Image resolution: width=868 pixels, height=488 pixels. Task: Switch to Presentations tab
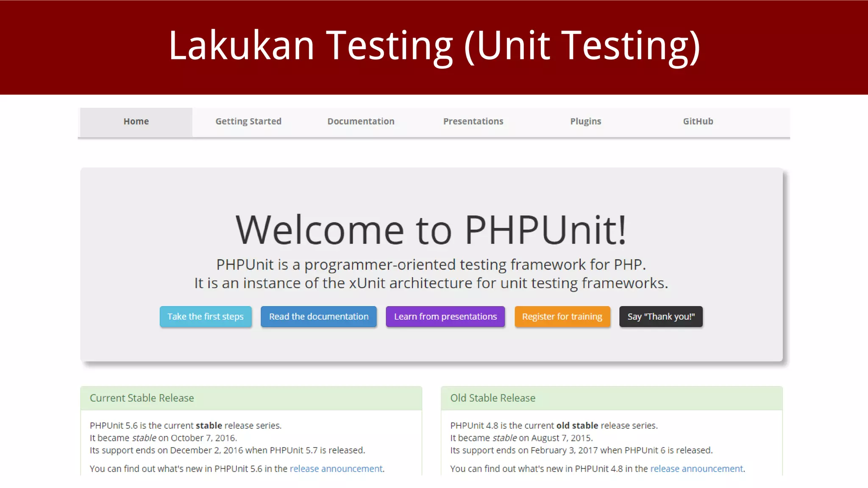pos(473,122)
